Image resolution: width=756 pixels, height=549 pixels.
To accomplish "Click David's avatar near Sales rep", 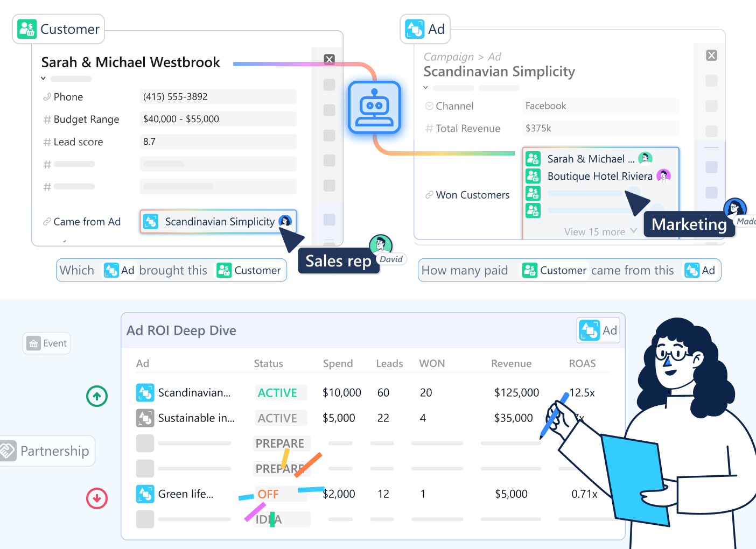I will coord(380,245).
